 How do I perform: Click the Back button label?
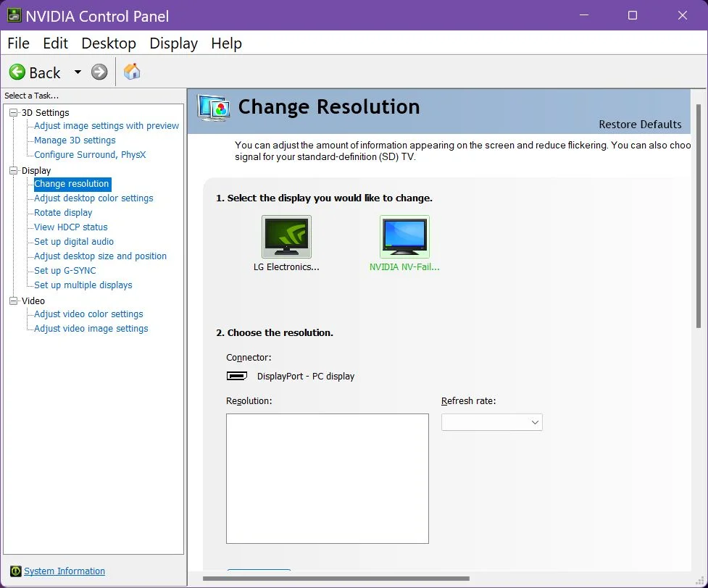(x=45, y=72)
